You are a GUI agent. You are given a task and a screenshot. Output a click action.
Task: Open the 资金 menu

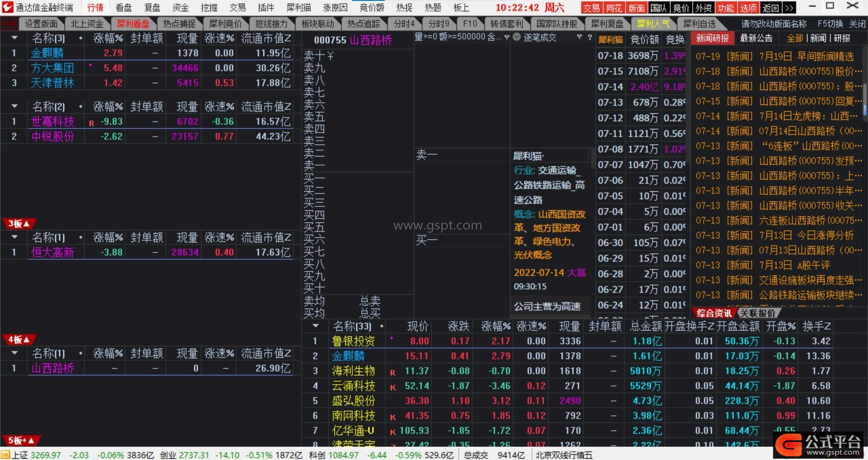tap(181, 8)
